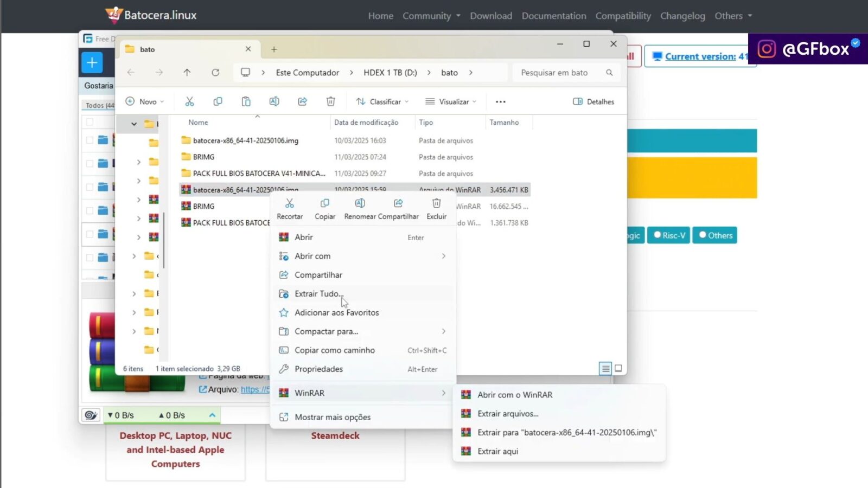Image resolution: width=868 pixels, height=488 pixels.
Task: Toggle the select-all checkbox in download list header
Action: [90, 122]
